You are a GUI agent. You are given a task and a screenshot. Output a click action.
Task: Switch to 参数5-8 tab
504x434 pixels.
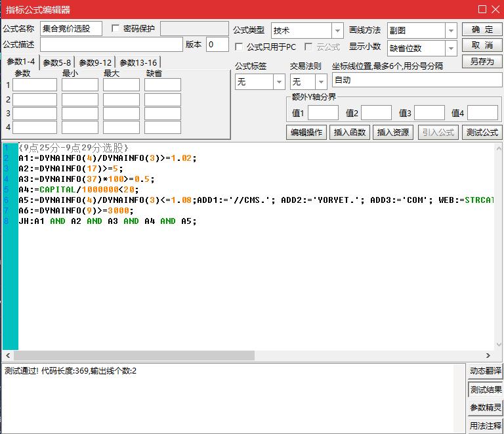point(57,62)
